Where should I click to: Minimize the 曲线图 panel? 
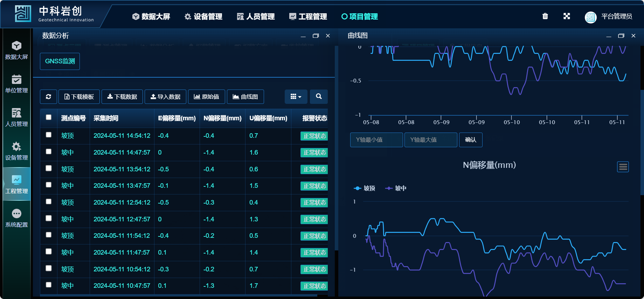pyautogui.click(x=609, y=36)
